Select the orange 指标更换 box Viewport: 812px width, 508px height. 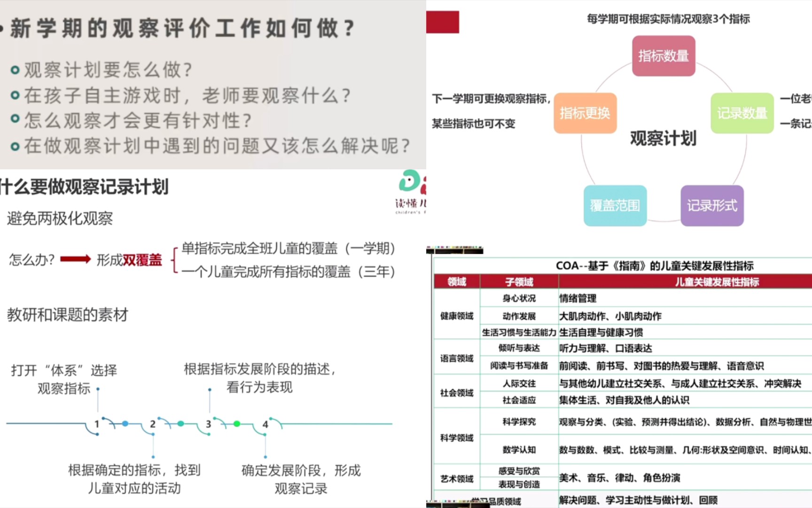point(585,113)
